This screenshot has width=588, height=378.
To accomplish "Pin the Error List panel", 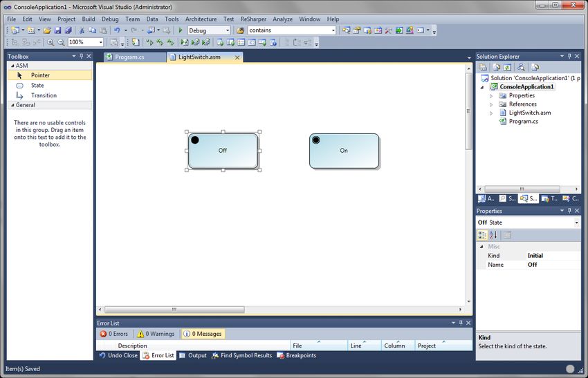I will coord(461,323).
